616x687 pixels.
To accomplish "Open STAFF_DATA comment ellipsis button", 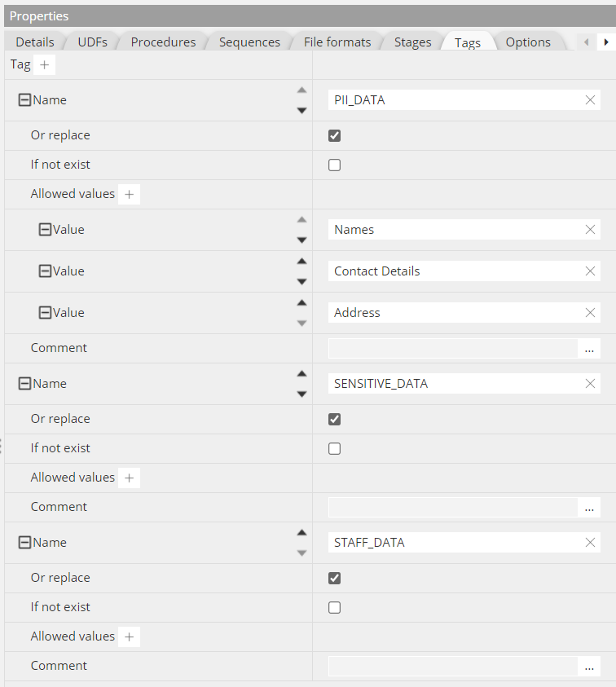I will tap(589, 666).
